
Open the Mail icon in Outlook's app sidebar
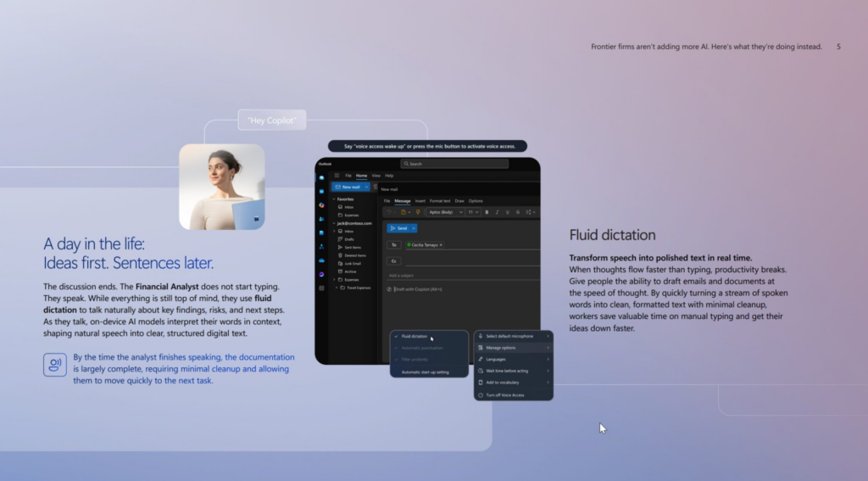click(321, 178)
